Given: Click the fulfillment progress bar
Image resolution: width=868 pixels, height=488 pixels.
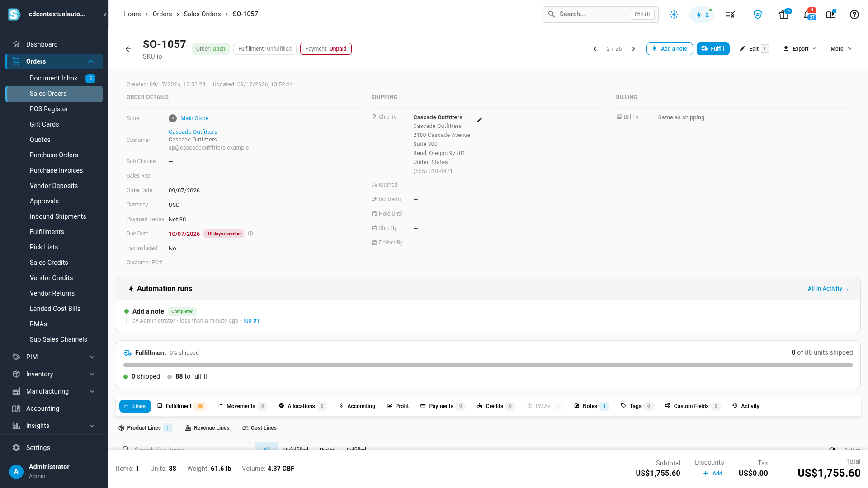Looking at the screenshot, I should pyautogui.click(x=488, y=365).
